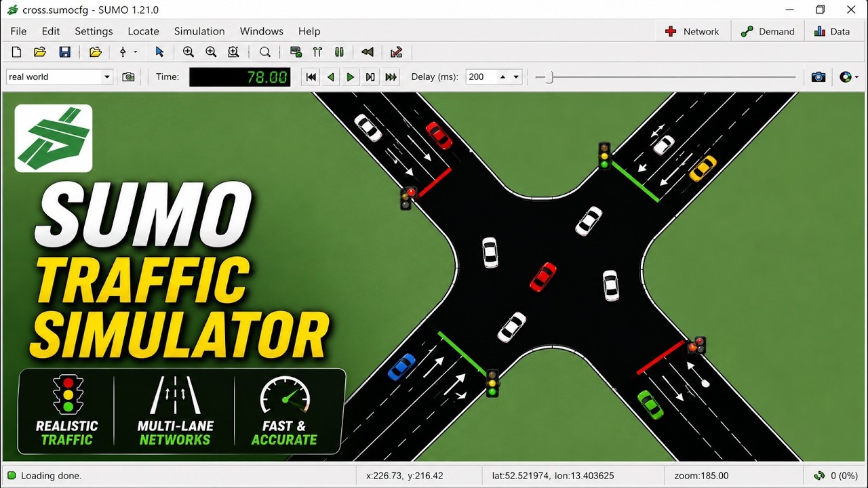Click the fast-forward triple arrow button

click(x=391, y=77)
